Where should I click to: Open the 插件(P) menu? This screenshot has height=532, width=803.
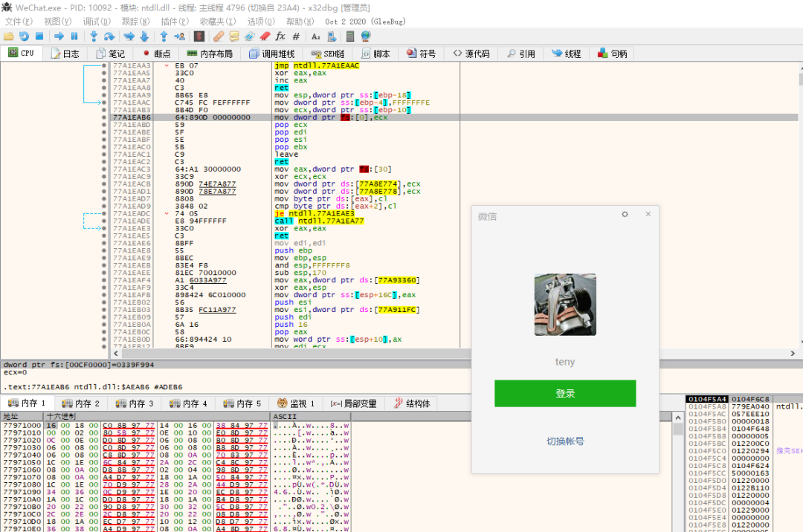click(175, 22)
